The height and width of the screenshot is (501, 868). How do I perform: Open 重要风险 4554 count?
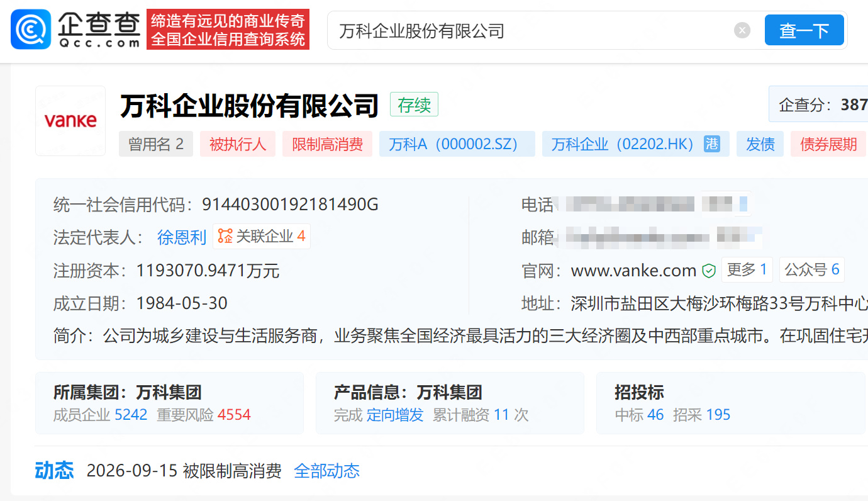point(204,415)
